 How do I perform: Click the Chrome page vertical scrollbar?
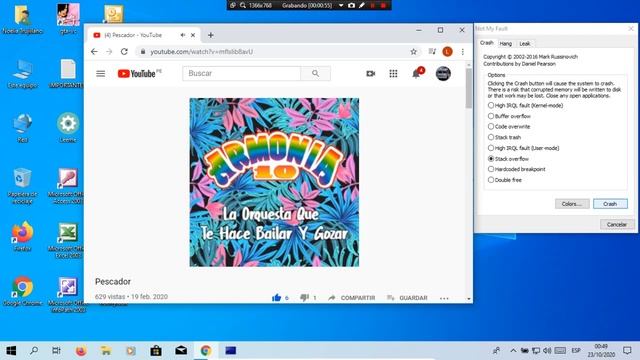(x=469, y=88)
